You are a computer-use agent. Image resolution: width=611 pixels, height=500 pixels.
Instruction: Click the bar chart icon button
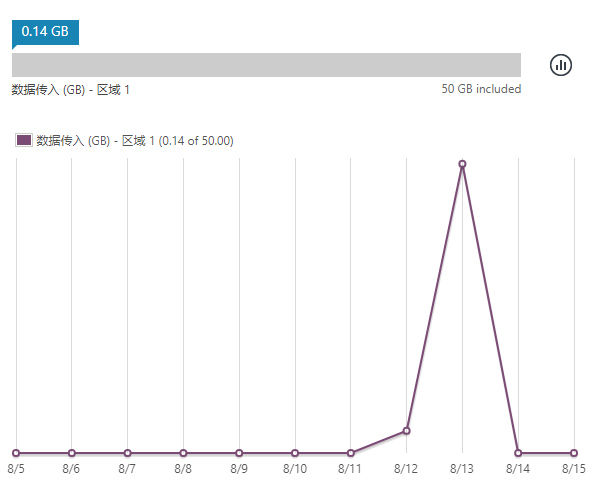click(561, 65)
